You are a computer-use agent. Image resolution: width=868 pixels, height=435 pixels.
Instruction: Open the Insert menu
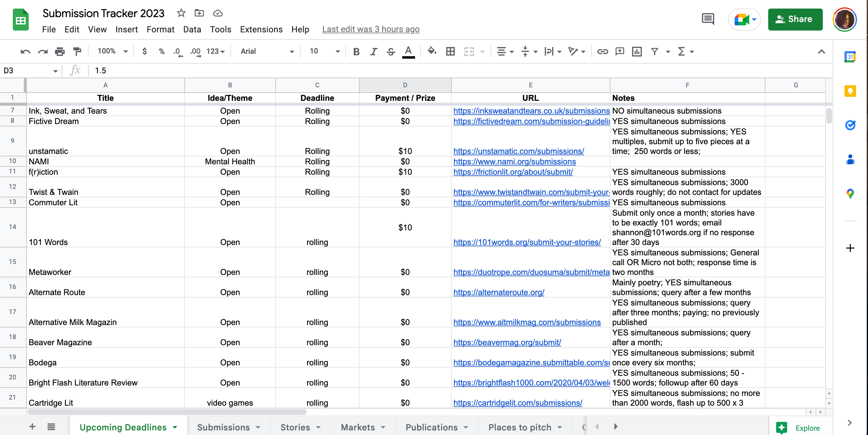[126, 29]
